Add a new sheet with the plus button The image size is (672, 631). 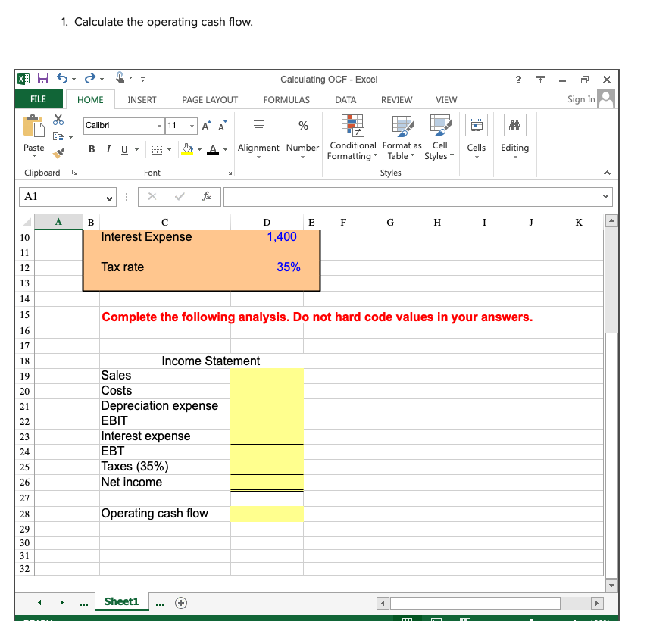(x=180, y=602)
